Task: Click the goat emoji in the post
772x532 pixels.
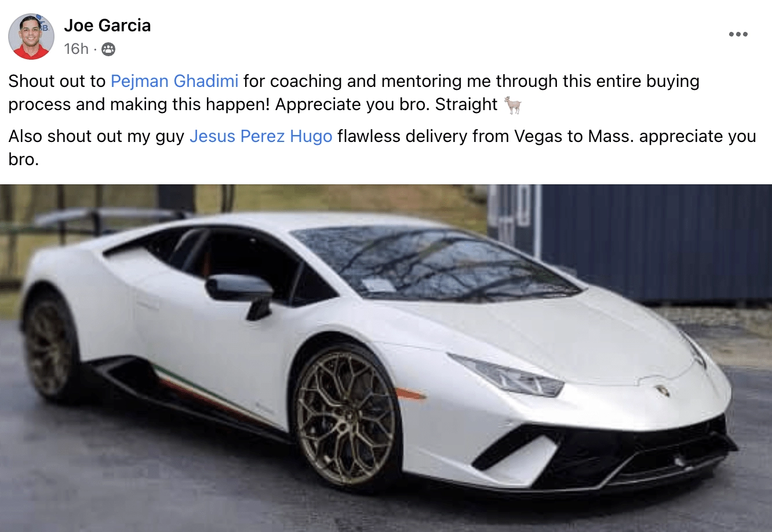Action: pos(513,104)
